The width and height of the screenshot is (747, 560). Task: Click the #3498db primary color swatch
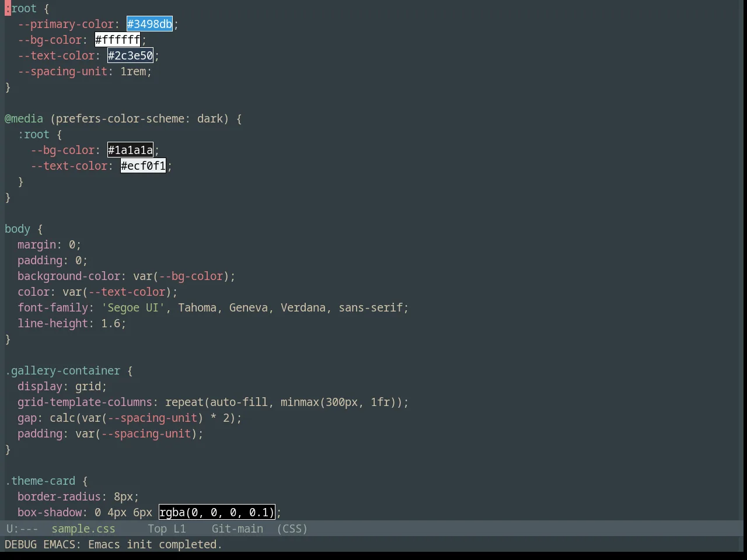(x=149, y=24)
